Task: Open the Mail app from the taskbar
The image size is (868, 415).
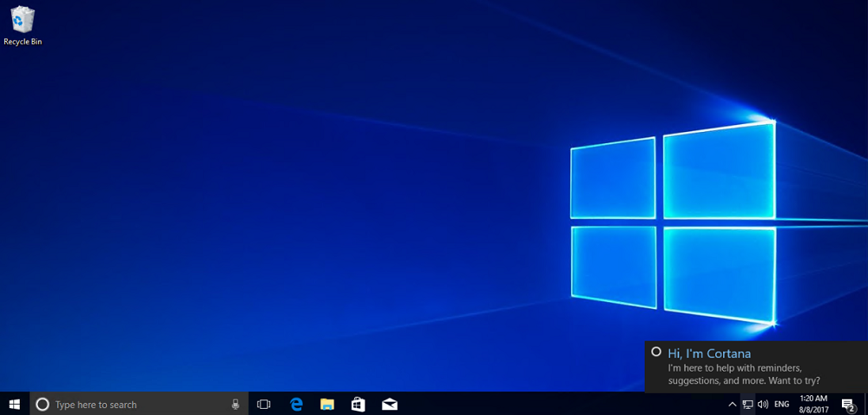Action: tap(390, 405)
